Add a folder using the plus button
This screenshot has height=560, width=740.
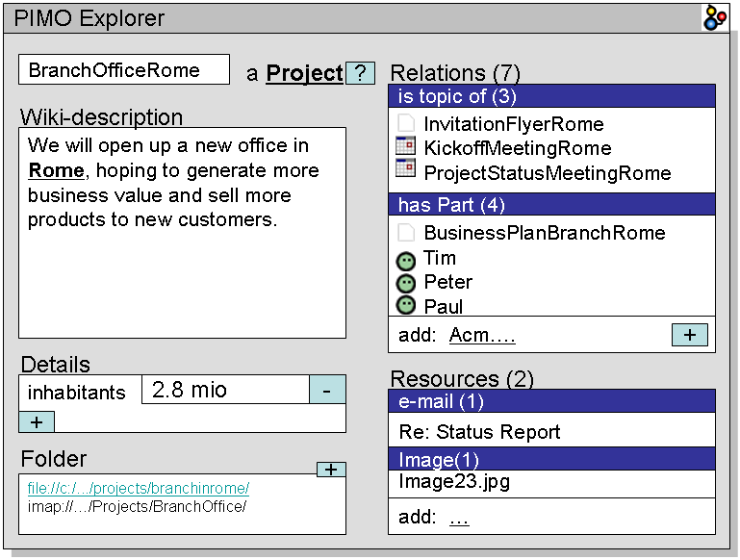[331, 470]
